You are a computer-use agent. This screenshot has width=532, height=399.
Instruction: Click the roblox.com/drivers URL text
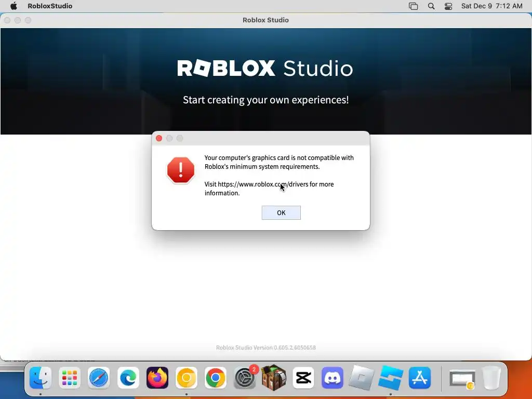pyautogui.click(x=263, y=184)
